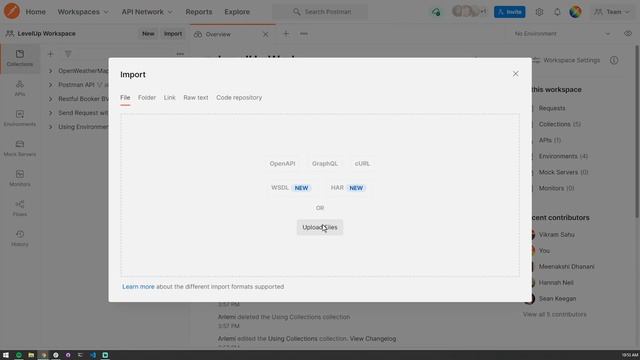Click the team members avatar group

click(x=469, y=11)
